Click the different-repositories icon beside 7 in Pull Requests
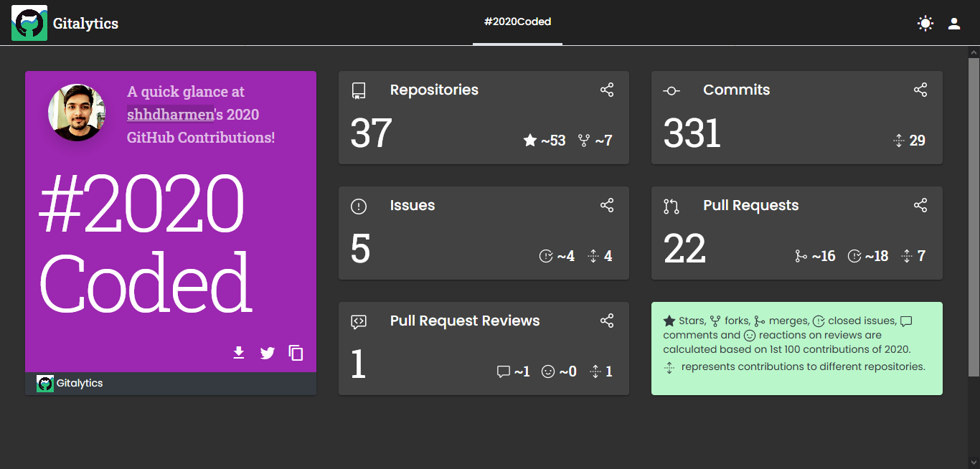Screen dimensions: 980x469 (x=907, y=256)
